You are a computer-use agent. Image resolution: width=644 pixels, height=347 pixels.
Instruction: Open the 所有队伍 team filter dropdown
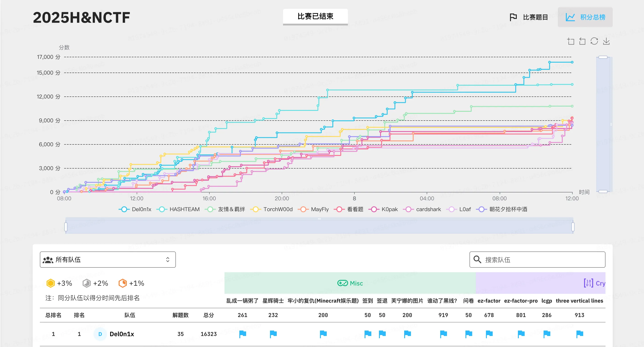point(108,260)
